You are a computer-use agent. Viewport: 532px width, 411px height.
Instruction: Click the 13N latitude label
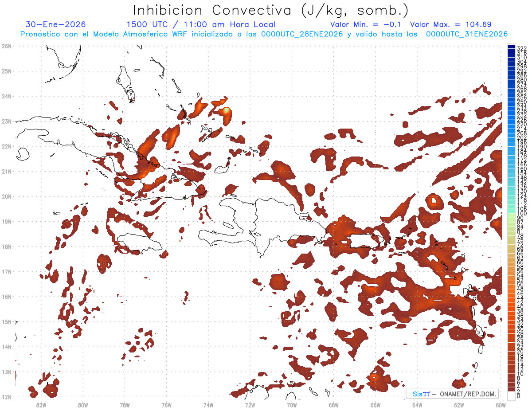coord(6,372)
